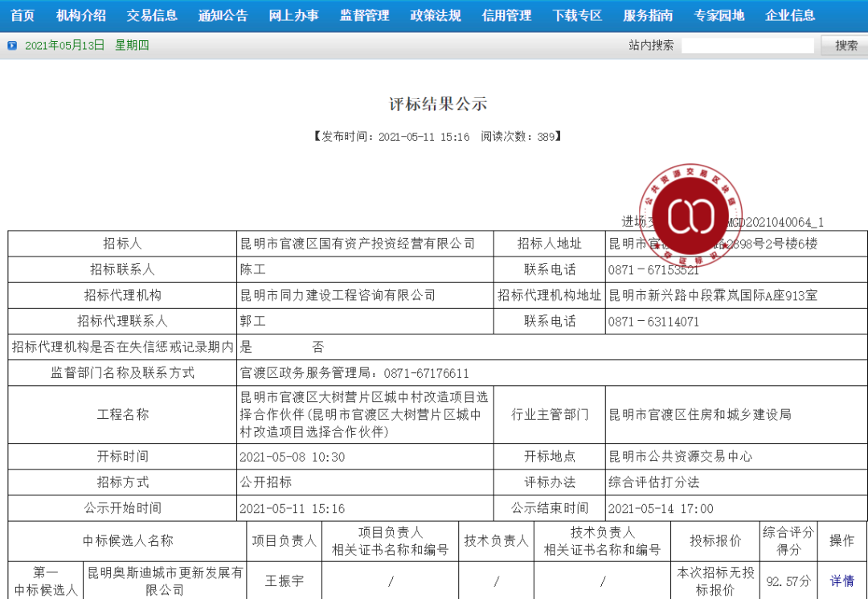Click the date text 2021年05月13日

pyautogui.click(x=65, y=45)
